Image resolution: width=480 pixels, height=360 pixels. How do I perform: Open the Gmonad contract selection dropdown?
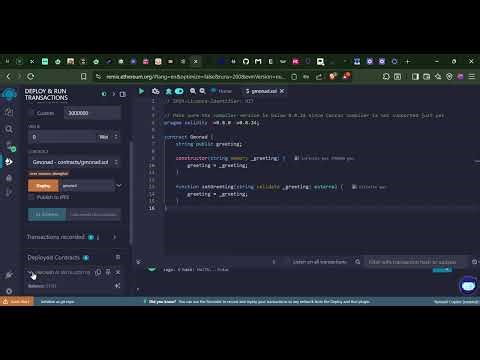(74, 162)
